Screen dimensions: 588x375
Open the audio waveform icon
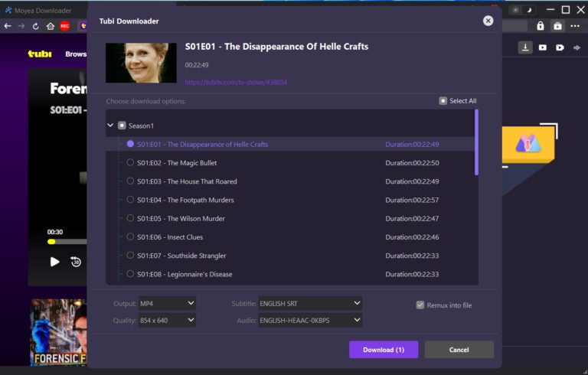pos(577,47)
